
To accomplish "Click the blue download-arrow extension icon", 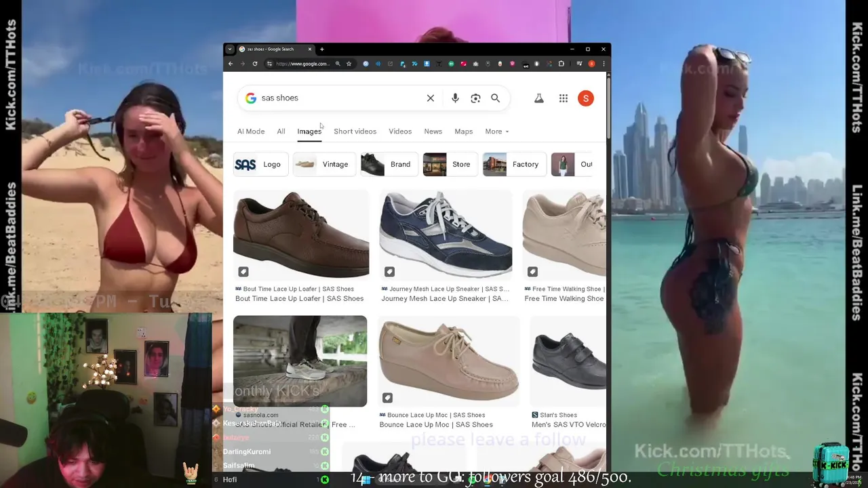I will pos(427,64).
